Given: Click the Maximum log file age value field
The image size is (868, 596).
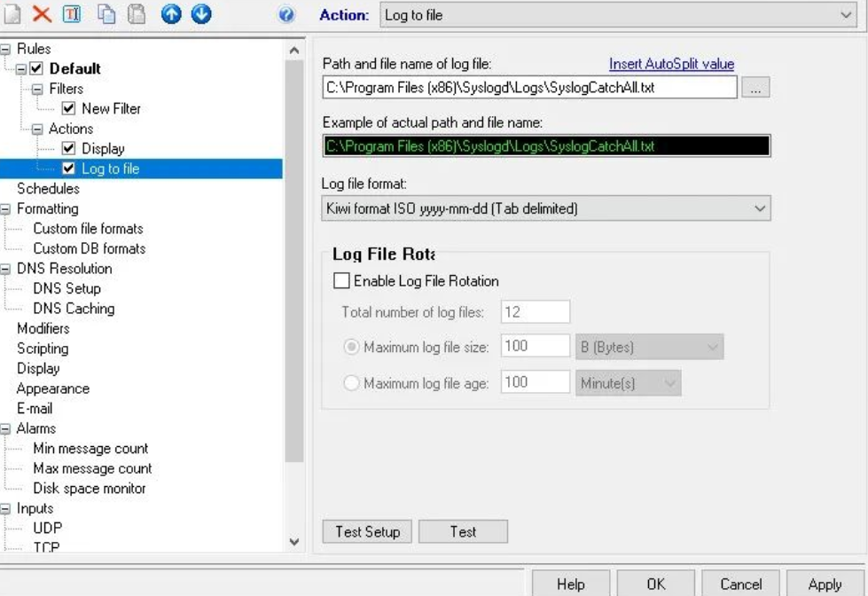Looking at the screenshot, I should pos(536,382).
